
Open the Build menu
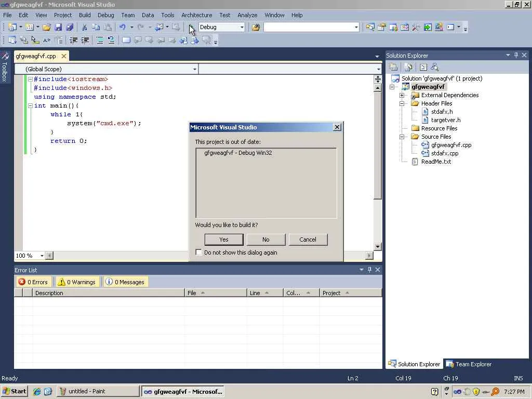(x=85, y=15)
